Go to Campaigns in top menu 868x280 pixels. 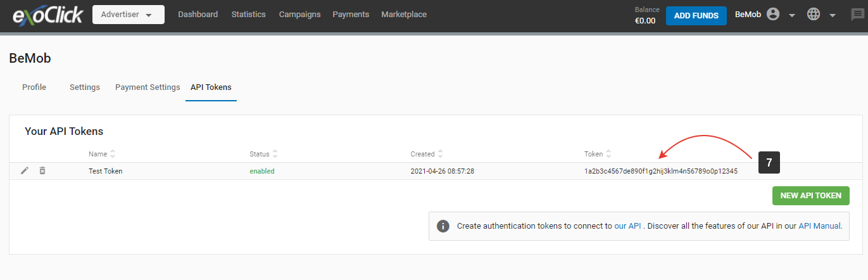tap(299, 15)
